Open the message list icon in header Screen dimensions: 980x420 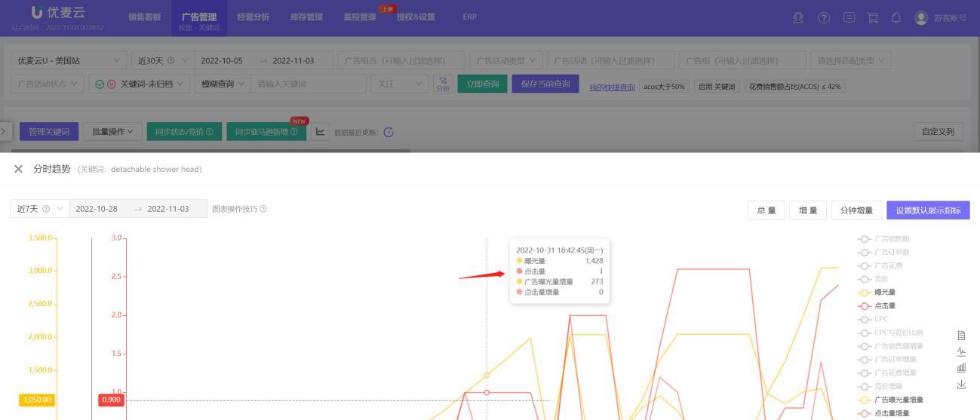tap(849, 17)
